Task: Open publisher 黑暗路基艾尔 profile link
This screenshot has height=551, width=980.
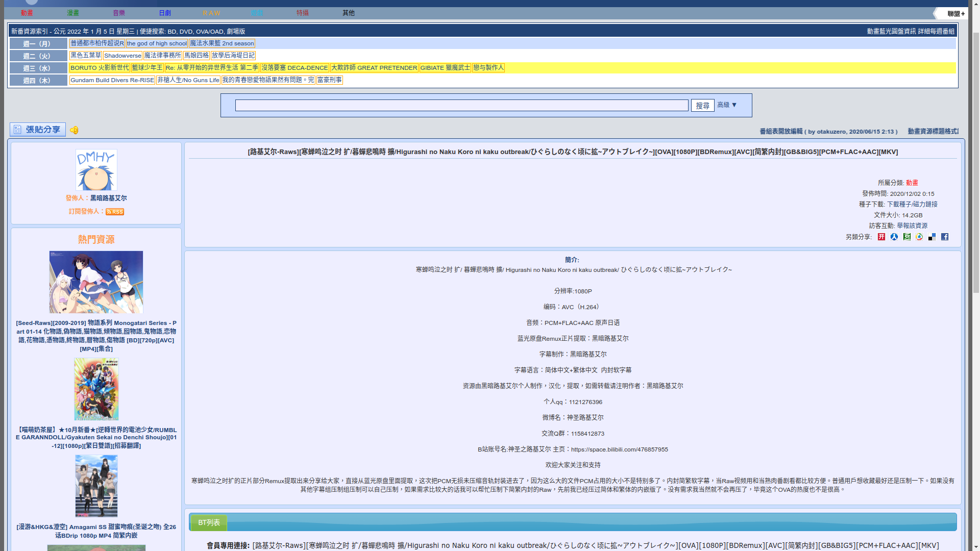Action: point(109,198)
